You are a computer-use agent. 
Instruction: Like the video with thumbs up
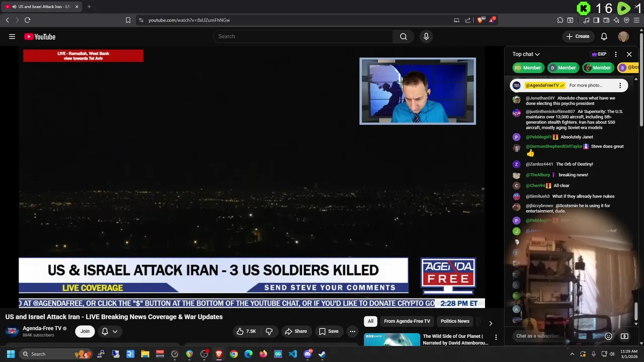tap(247, 331)
